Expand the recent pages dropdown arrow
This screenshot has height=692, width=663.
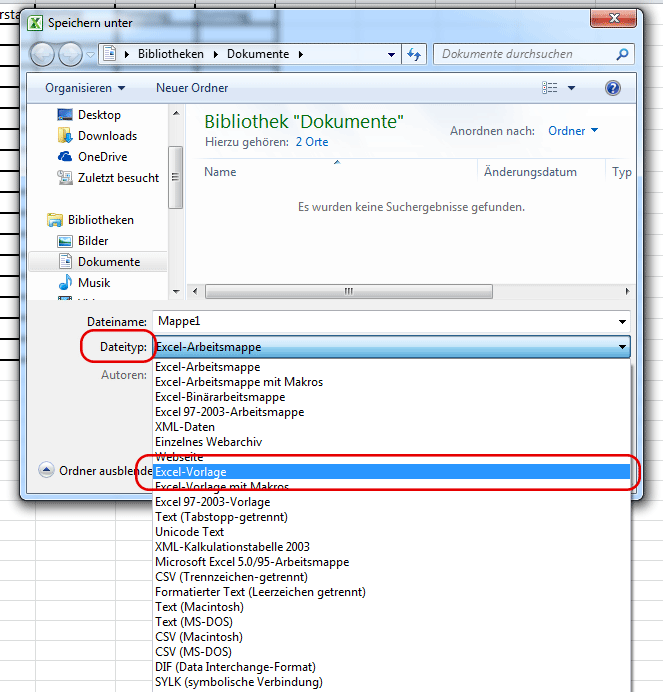(x=90, y=55)
